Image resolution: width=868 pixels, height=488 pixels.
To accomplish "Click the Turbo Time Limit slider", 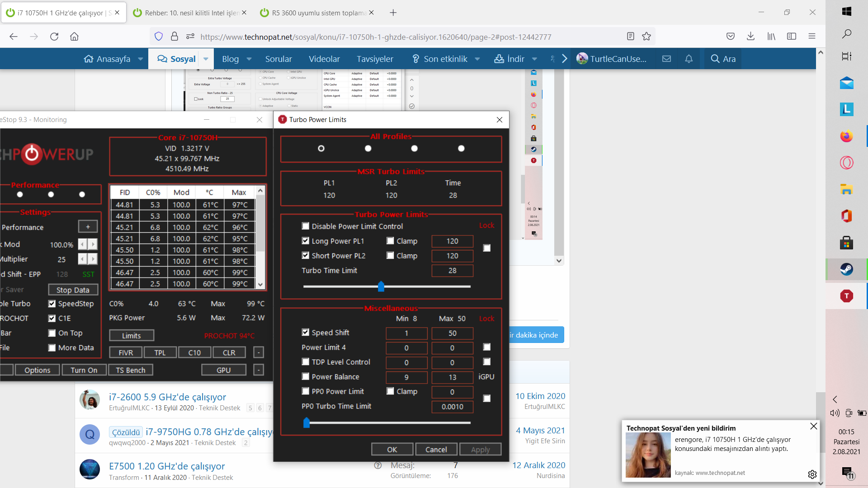I will [381, 286].
